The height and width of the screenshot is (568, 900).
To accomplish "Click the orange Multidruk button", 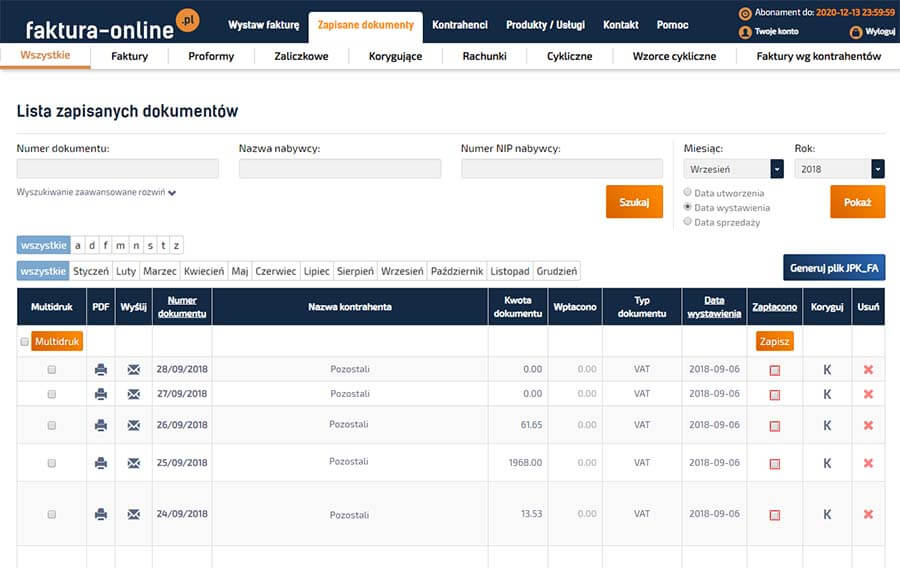I will pyautogui.click(x=57, y=341).
